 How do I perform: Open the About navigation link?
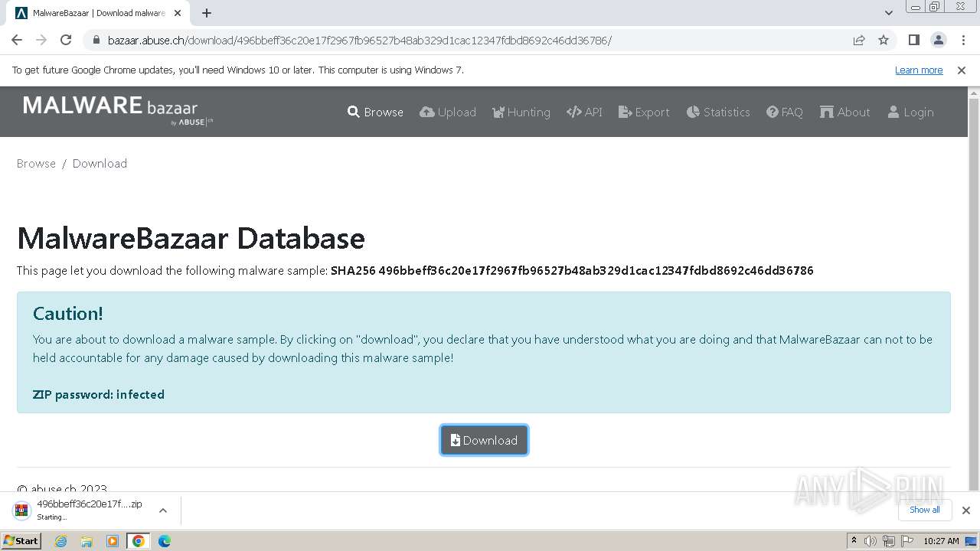coord(845,112)
